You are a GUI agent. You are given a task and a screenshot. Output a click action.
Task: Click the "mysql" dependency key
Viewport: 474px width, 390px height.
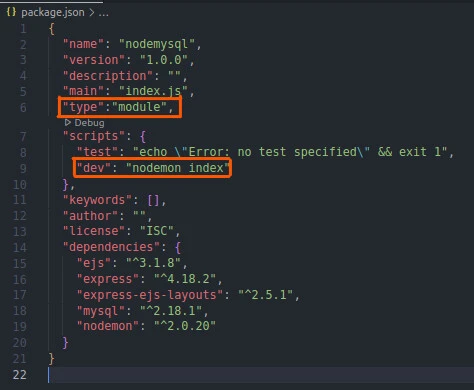(101, 311)
